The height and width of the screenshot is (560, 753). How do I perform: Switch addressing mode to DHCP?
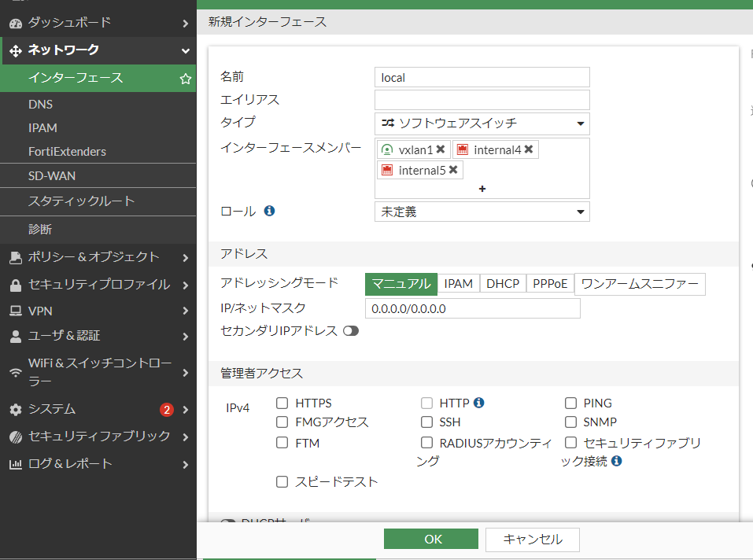502,284
